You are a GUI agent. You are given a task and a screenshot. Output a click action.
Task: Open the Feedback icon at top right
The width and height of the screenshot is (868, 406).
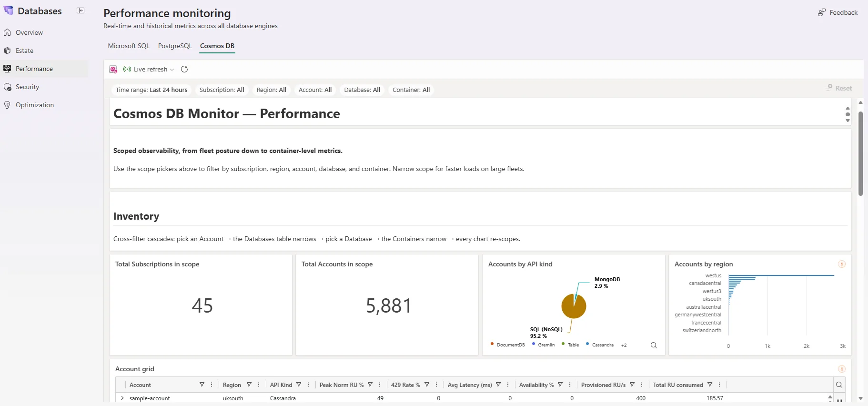coord(822,12)
